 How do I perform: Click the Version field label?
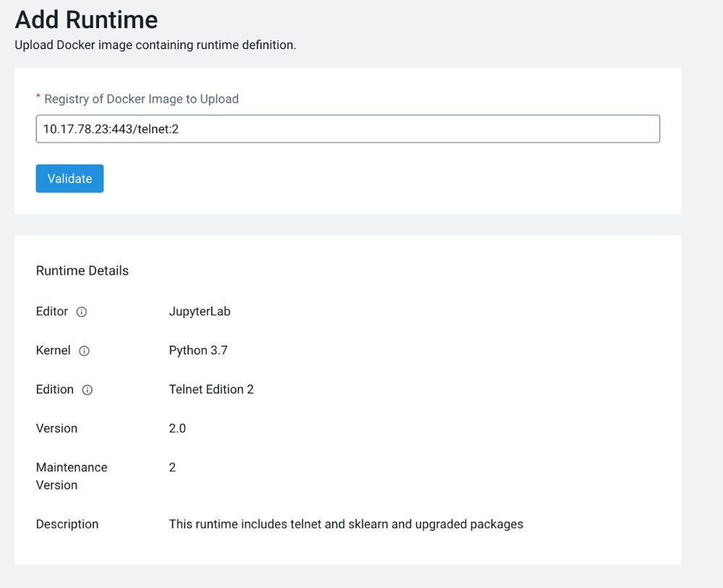pos(56,429)
